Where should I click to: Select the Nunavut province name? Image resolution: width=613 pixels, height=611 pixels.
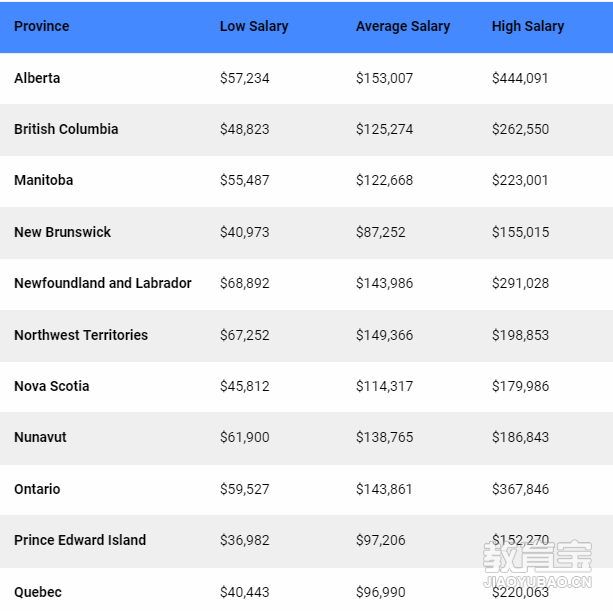(40, 437)
